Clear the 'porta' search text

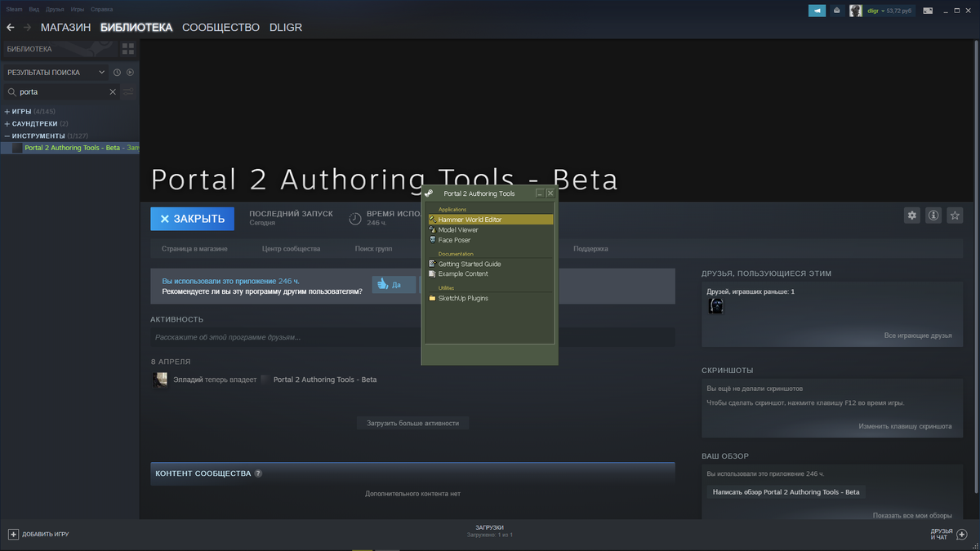click(x=113, y=91)
